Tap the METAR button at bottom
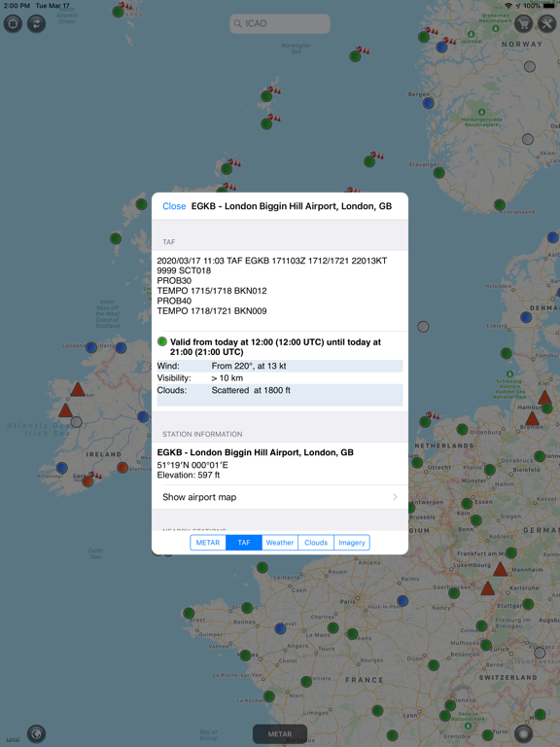This screenshot has width=560, height=747. tap(280, 734)
